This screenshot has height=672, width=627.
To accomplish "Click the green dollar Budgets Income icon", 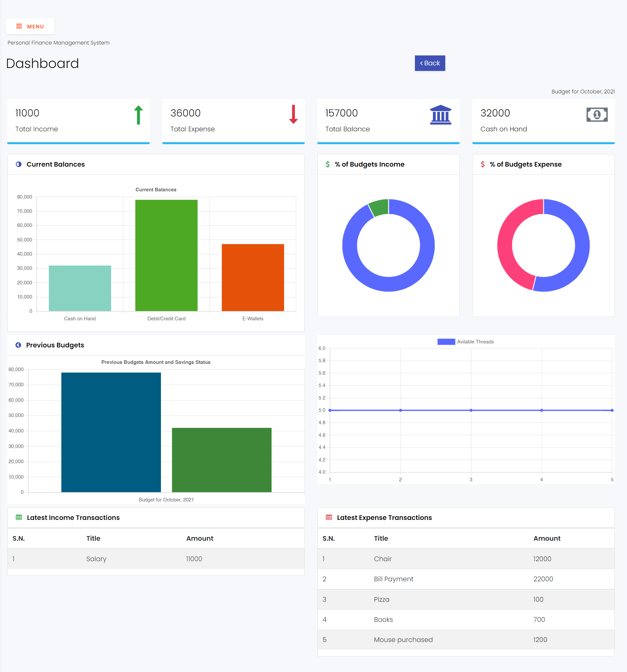I will (328, 164).
